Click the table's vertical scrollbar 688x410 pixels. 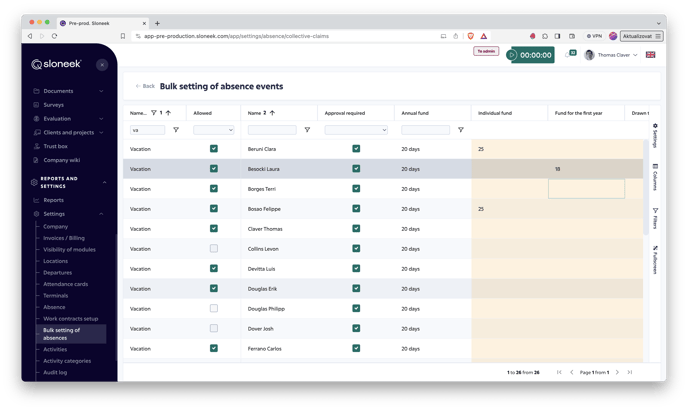point(646,187)
